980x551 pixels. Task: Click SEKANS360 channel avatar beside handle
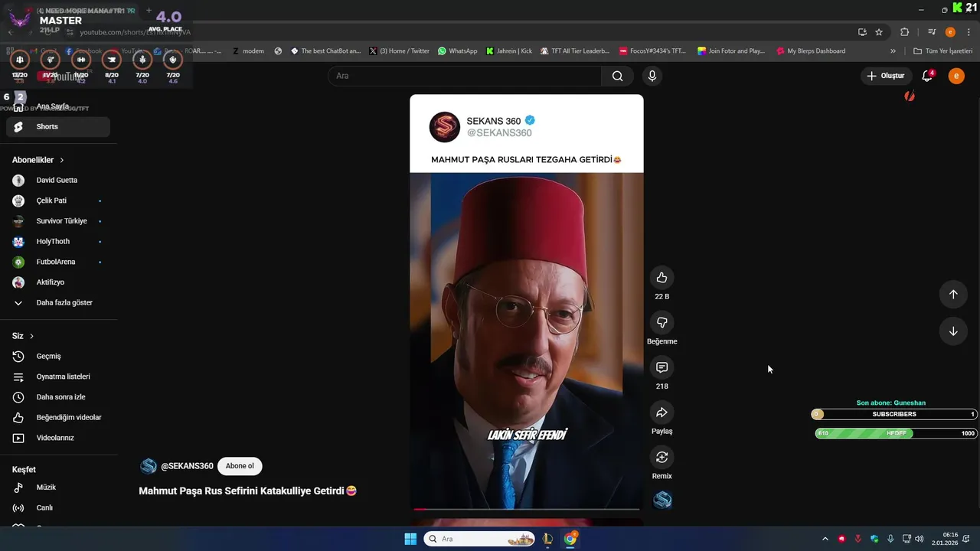tap(149, 466)
